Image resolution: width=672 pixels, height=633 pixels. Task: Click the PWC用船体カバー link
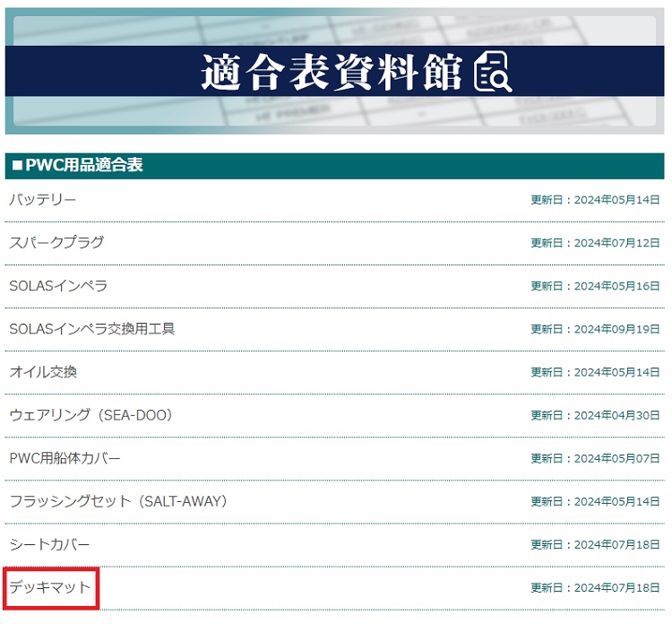coord(65,458)
